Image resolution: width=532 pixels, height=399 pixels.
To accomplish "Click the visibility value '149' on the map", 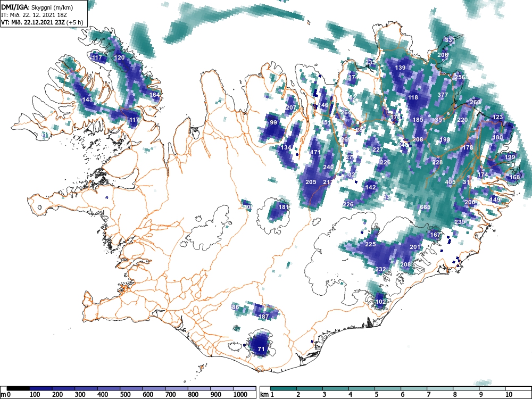I will [x=495, y=199].
